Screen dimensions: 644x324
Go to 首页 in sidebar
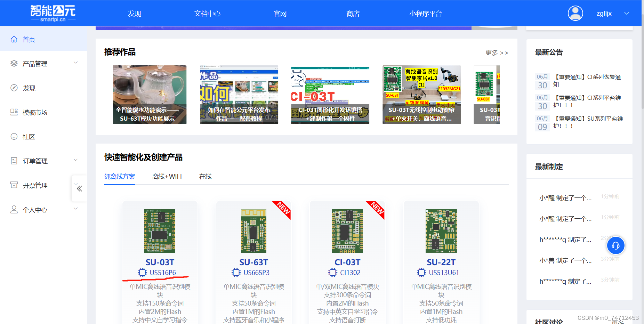[x=29, y=40]
